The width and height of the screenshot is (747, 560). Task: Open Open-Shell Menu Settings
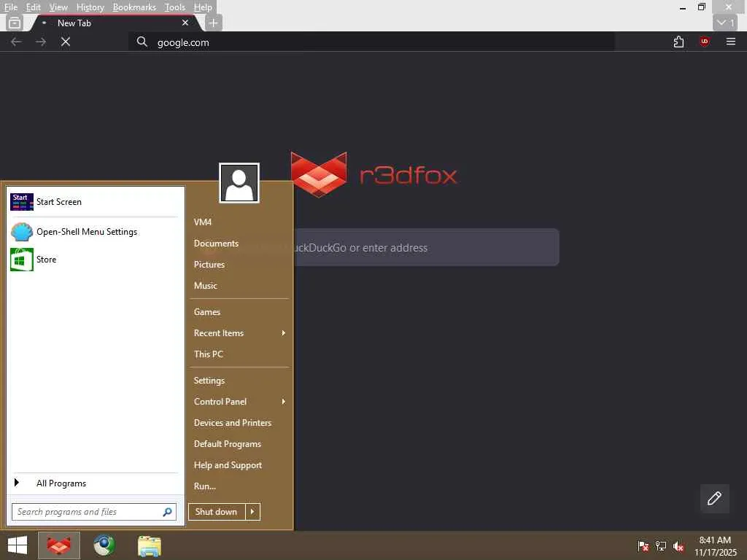[94, 232]
